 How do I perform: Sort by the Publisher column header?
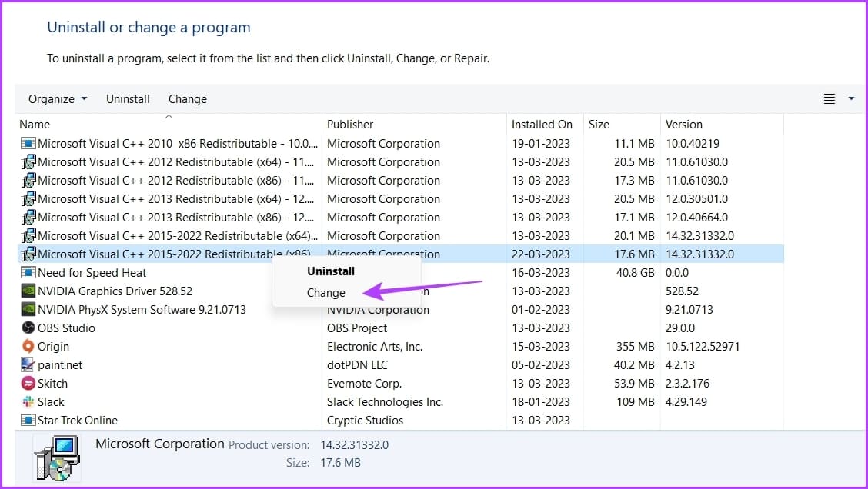pyautogui.click(x=350, y=125)
